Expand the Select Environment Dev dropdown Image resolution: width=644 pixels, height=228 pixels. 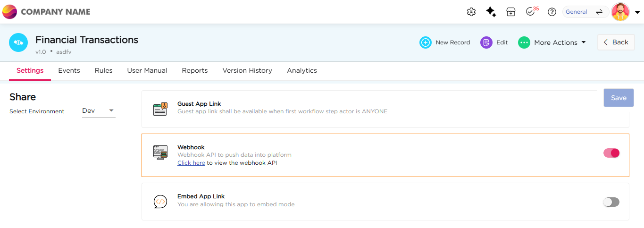pyautogui.click(x=99, y=111)
